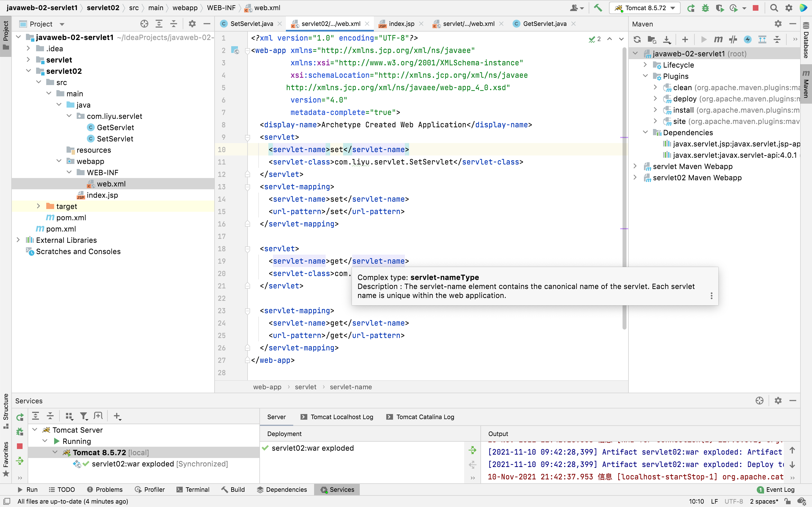The height and width of the screenshot is (507, 812).
Task: Select index.jsp in project tree
Action: pyautogui.click(x=102, y=195)
